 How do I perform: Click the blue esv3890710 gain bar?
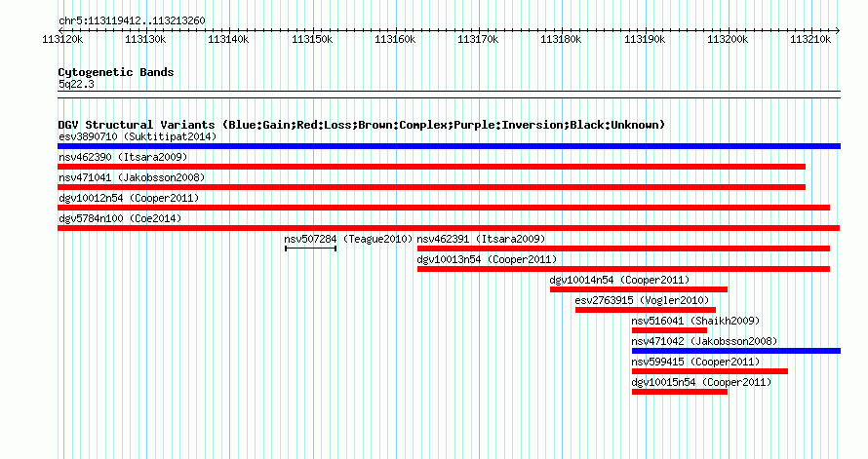[x=449, y=146]
